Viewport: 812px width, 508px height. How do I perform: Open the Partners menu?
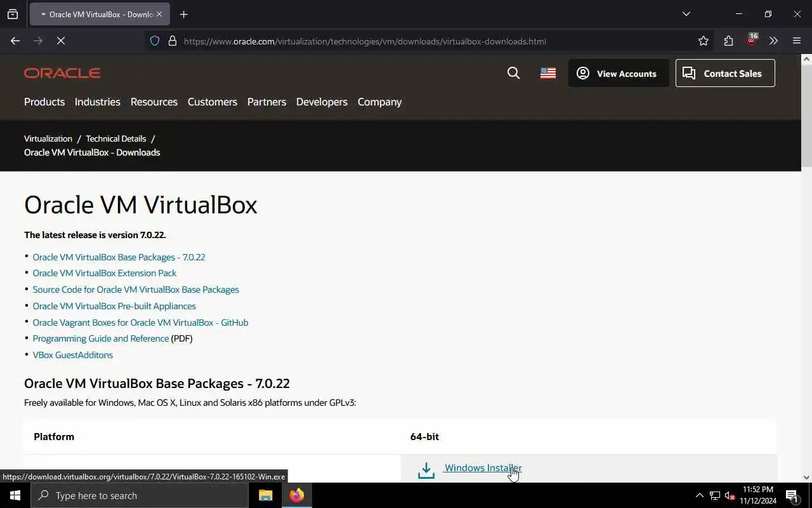coord(266,102)
